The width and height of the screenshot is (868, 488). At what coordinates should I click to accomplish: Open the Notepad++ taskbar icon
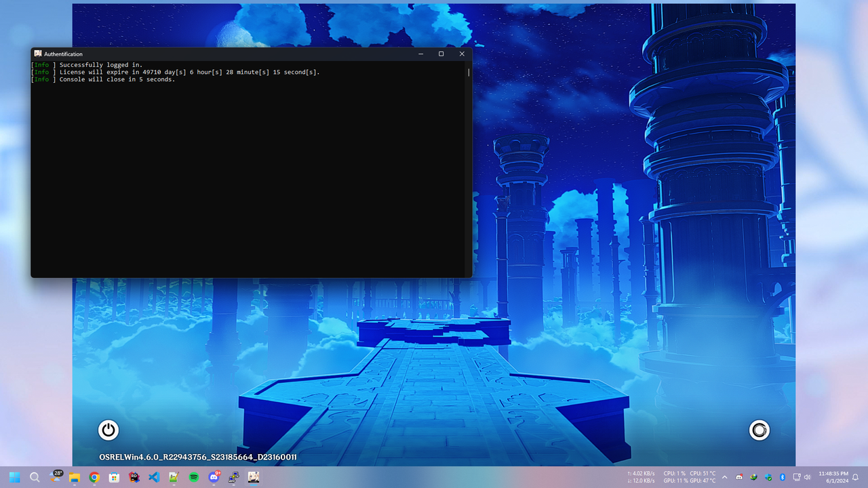pyautogui.click(x=174, y=477)
